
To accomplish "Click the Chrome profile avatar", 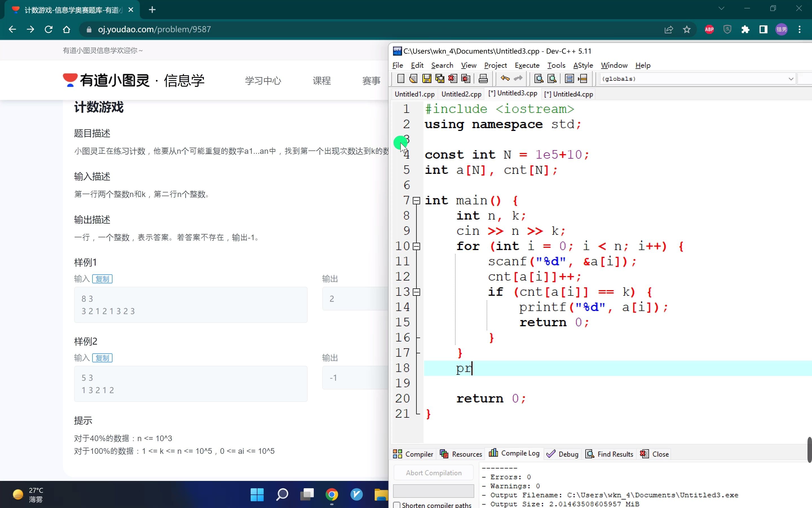I will [782, 30].
